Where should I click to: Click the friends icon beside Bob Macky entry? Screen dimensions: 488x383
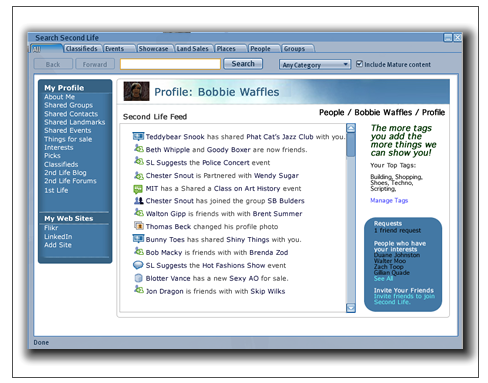point(139,251)
